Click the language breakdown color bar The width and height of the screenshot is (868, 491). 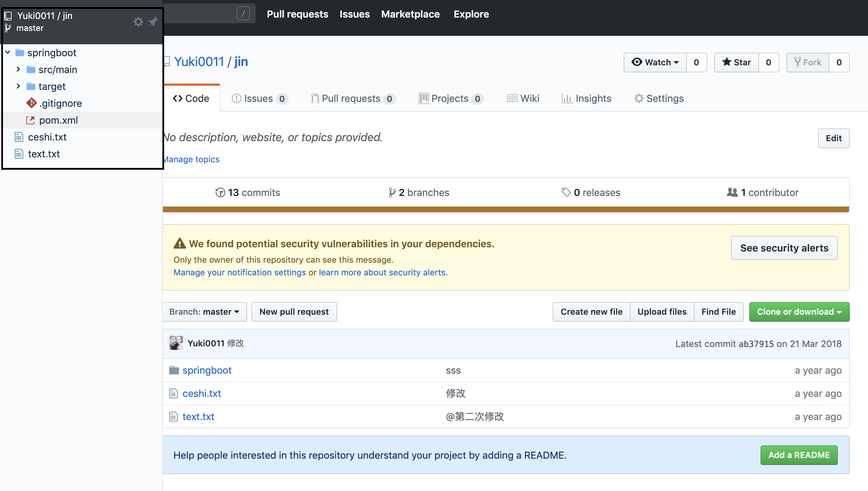click(506, 209)
